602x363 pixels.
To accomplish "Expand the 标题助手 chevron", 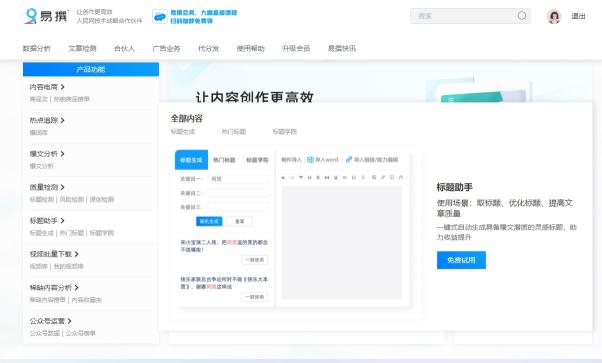I will (62, 220).
